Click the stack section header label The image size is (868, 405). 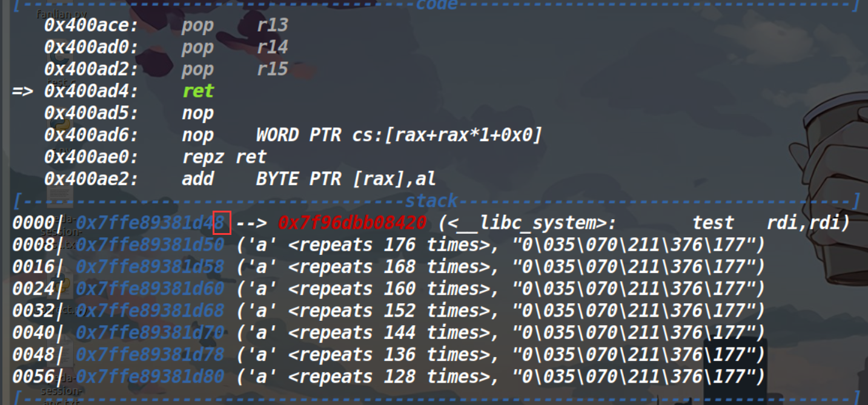(x=431, y=200)
